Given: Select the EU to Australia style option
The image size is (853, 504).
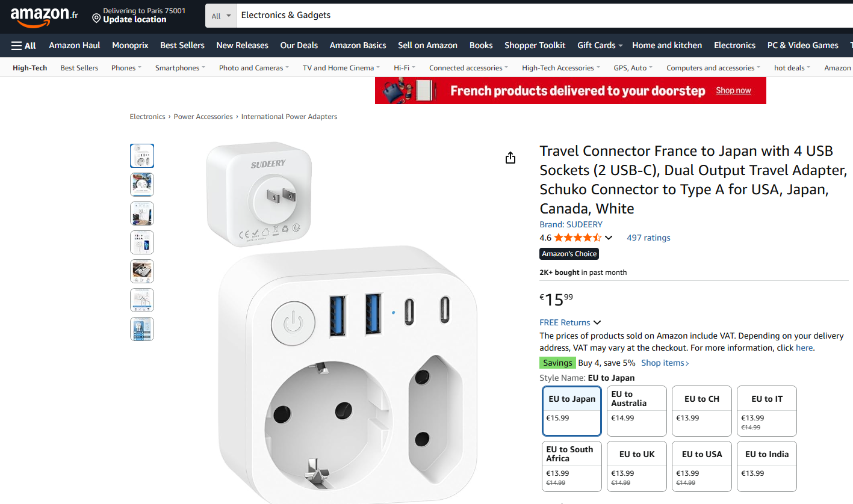Looking at the screenshot, I should pos(636,411).
